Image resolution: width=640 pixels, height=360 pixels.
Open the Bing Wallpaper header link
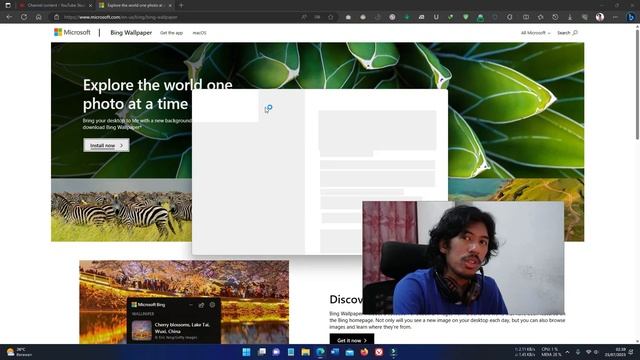[131, 33]
